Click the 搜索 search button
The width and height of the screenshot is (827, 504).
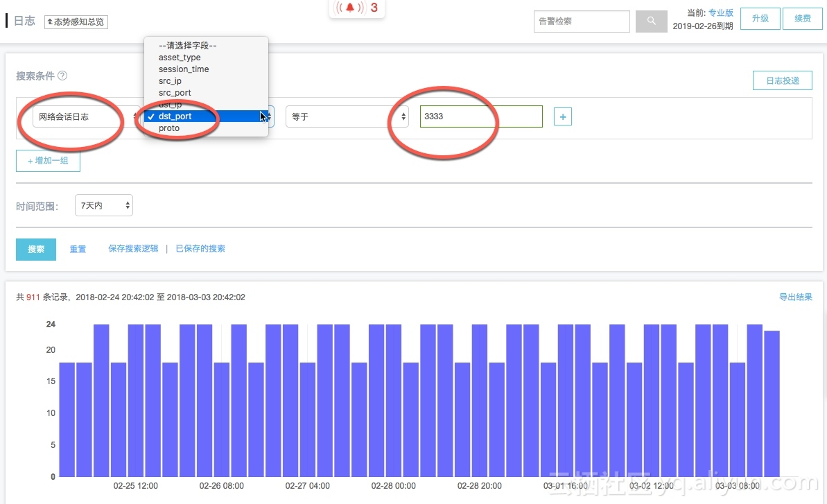[x=36, y=250]
